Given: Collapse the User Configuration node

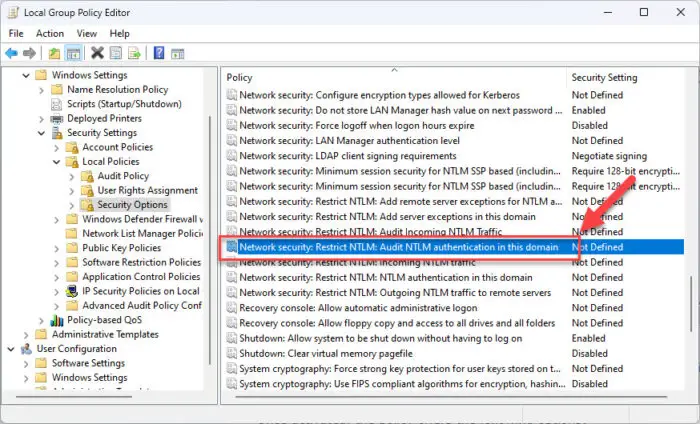Looking at the screenshot, I should (x=11, y=349).
